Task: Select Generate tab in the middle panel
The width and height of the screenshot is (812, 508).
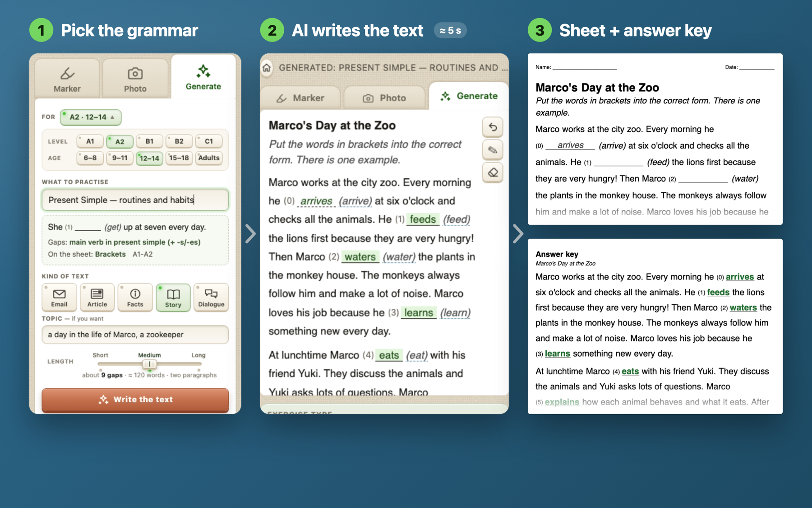Action: tap(469, 96)
